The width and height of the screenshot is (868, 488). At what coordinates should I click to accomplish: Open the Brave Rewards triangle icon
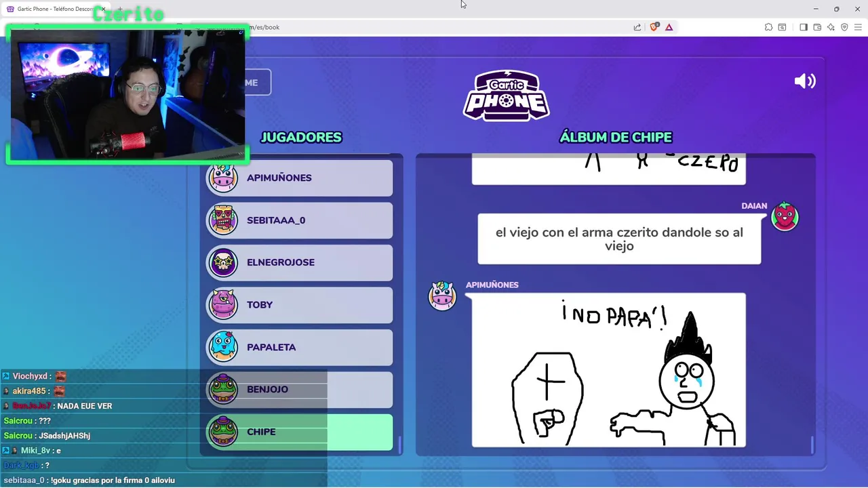[x=669, y=27]
